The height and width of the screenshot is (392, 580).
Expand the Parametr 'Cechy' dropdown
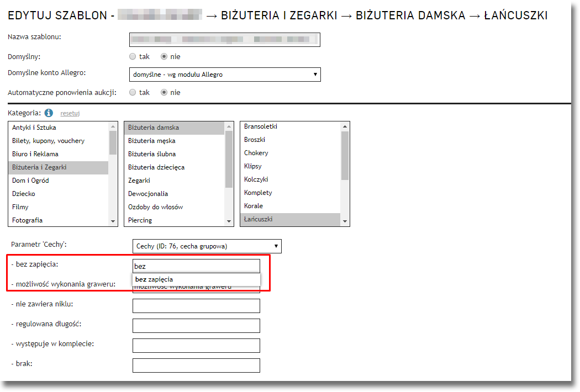click(x=207, y=246)
